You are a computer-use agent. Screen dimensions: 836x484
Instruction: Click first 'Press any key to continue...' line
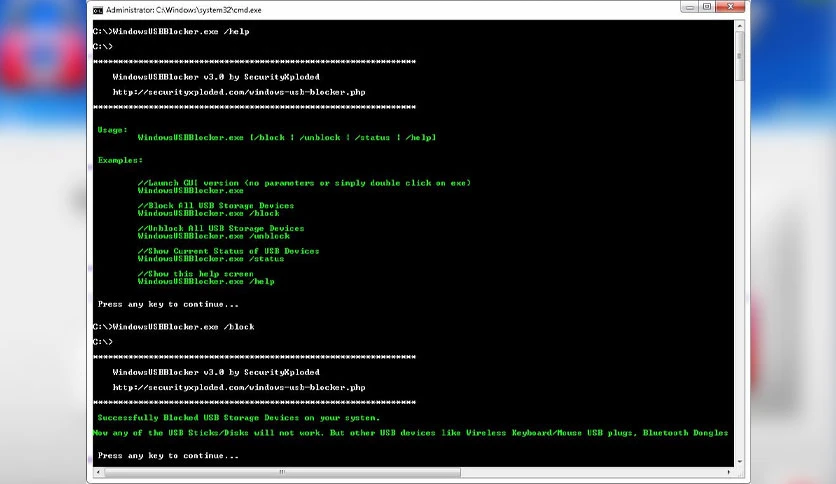pos(168,304)
